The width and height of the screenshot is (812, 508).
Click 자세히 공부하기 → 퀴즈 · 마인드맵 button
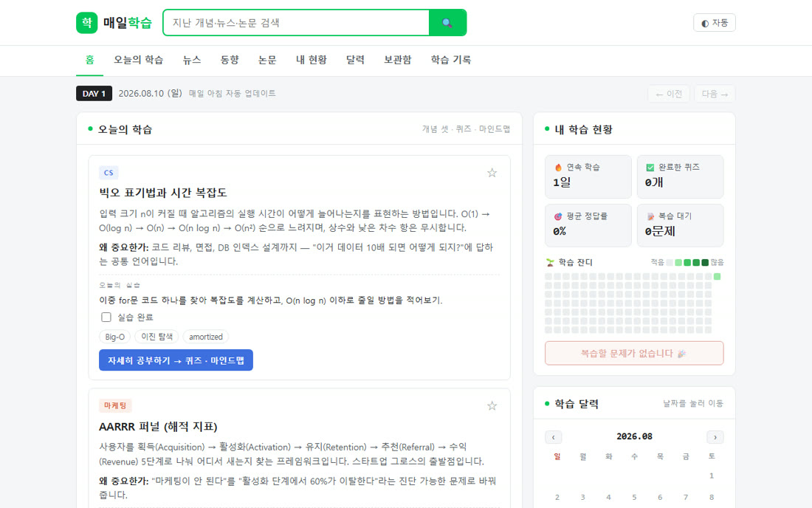pos(176,360)
